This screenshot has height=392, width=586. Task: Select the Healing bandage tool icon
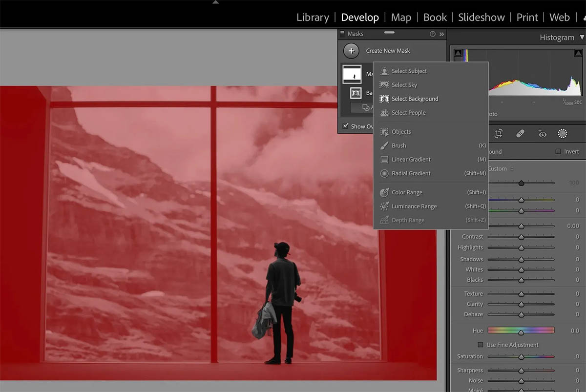click(x=520, y=134)
